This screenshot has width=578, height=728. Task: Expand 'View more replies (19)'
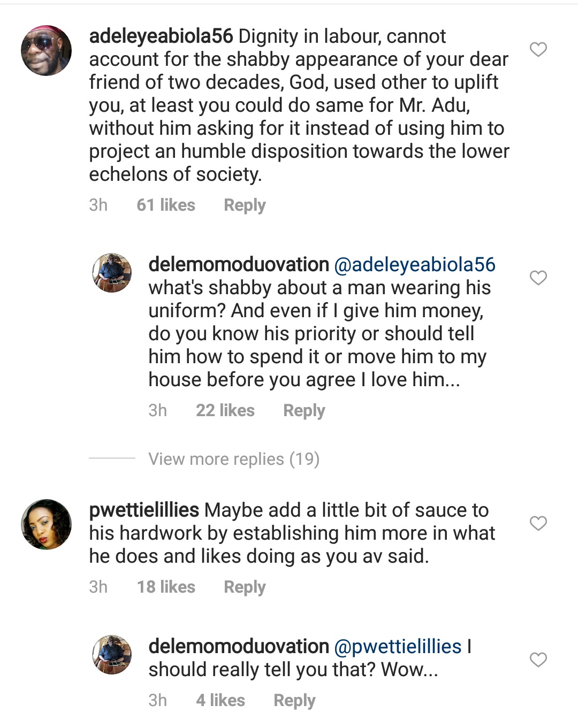tap(234, 459)
